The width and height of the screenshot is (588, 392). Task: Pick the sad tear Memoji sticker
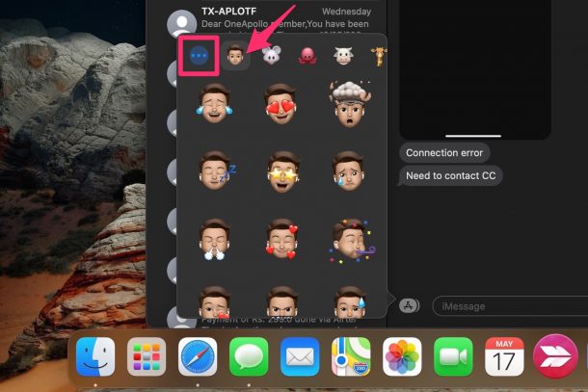(348, 170)
